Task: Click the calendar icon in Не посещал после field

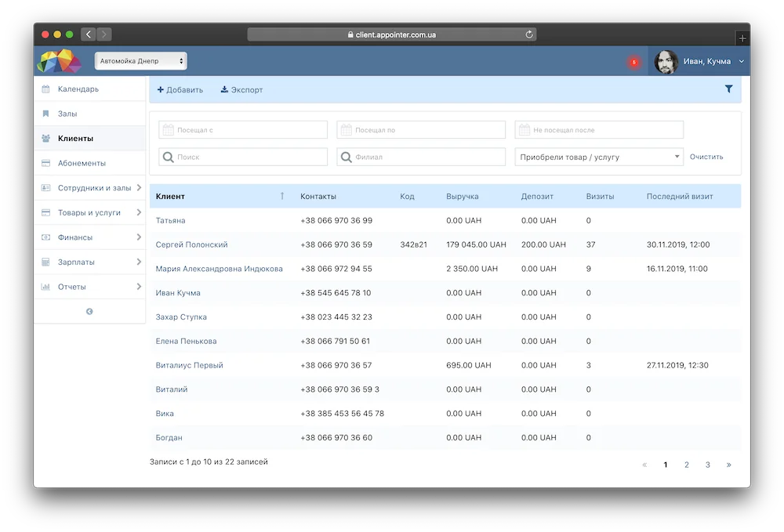Action: coord(524,130)
